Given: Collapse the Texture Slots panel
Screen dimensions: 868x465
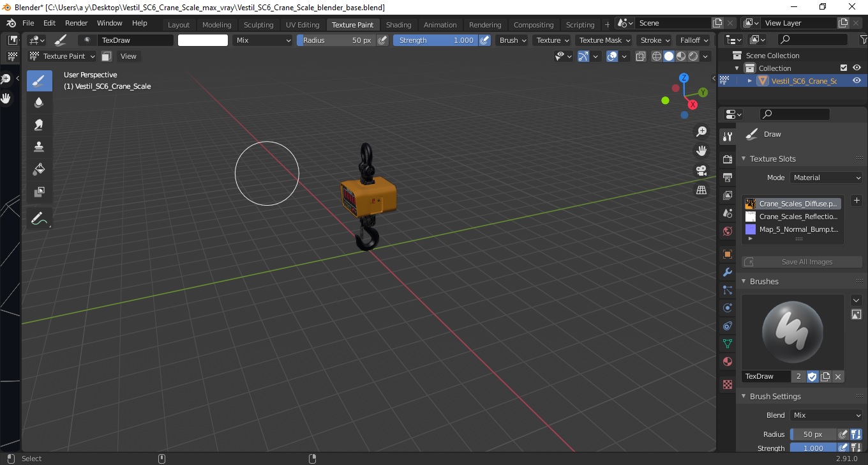Looking at the screenshot, I should coord(743,158).
